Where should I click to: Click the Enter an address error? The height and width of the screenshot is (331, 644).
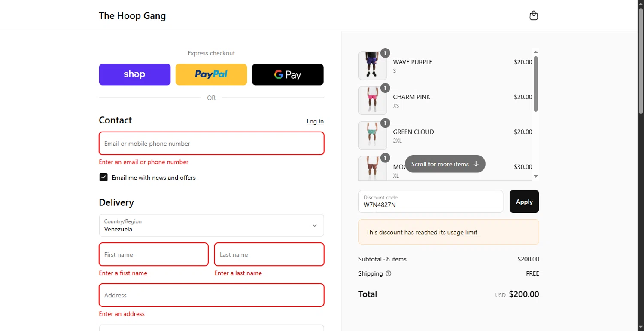[122, 314]
